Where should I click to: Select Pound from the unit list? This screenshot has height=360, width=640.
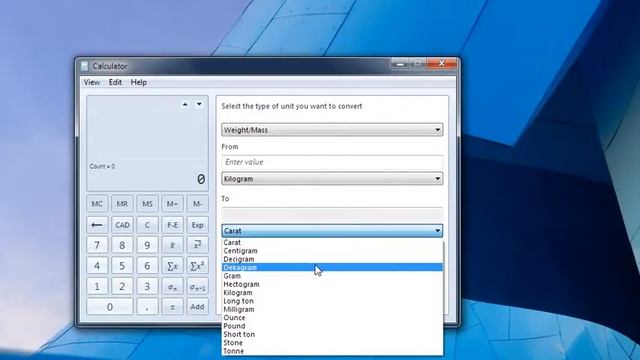click(332, 326)
